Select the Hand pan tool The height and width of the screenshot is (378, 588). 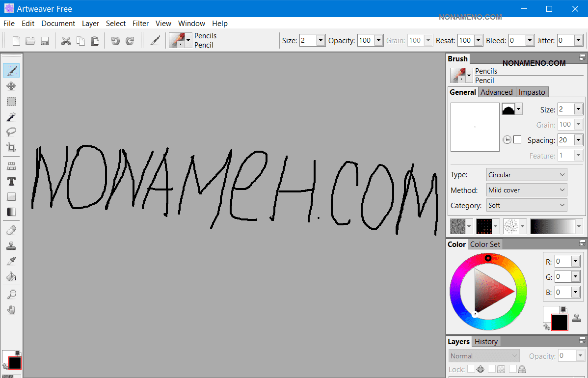[11, 310]
